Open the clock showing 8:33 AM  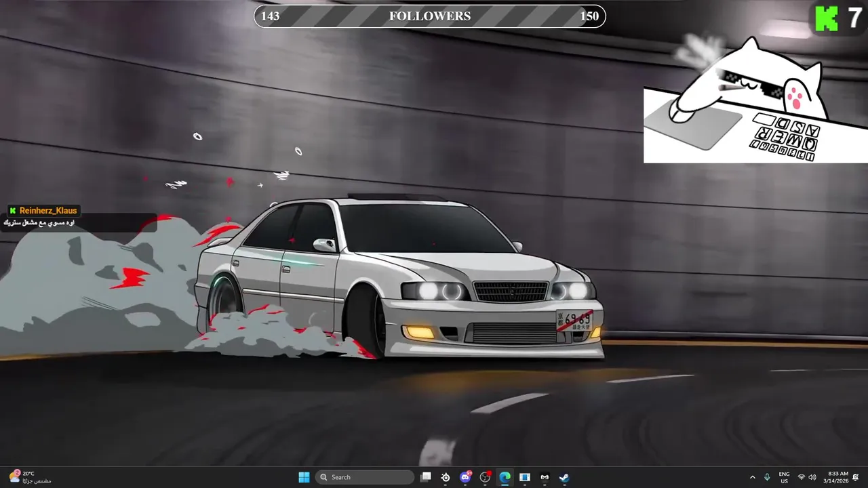click(836, 477)
